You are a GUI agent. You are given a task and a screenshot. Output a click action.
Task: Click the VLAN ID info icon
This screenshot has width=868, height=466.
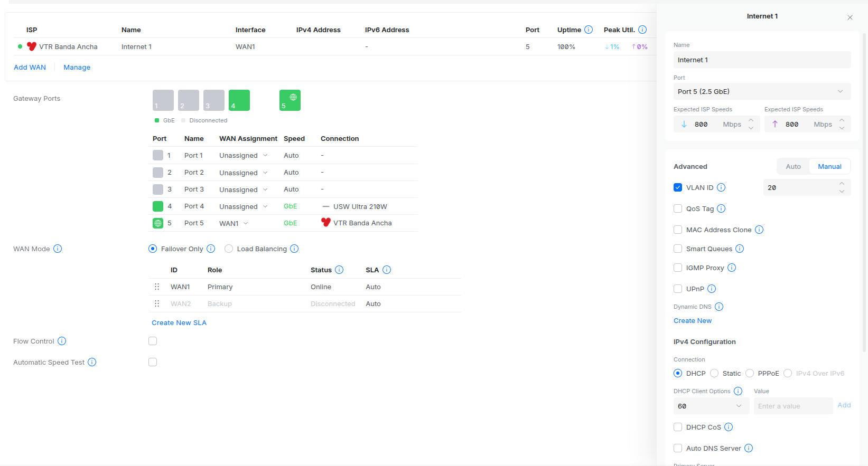point(721,187)
